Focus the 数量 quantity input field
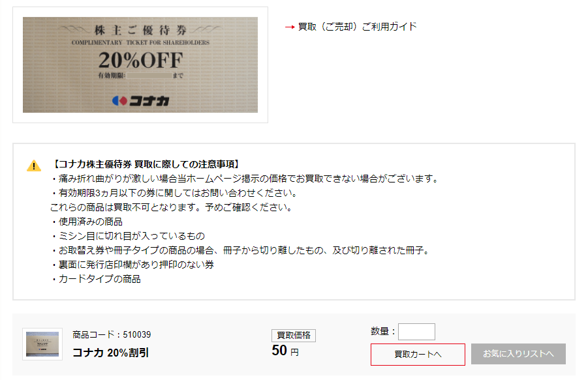Image resolution: width=588 pixels, height=380 pixels. coord(416,332)
